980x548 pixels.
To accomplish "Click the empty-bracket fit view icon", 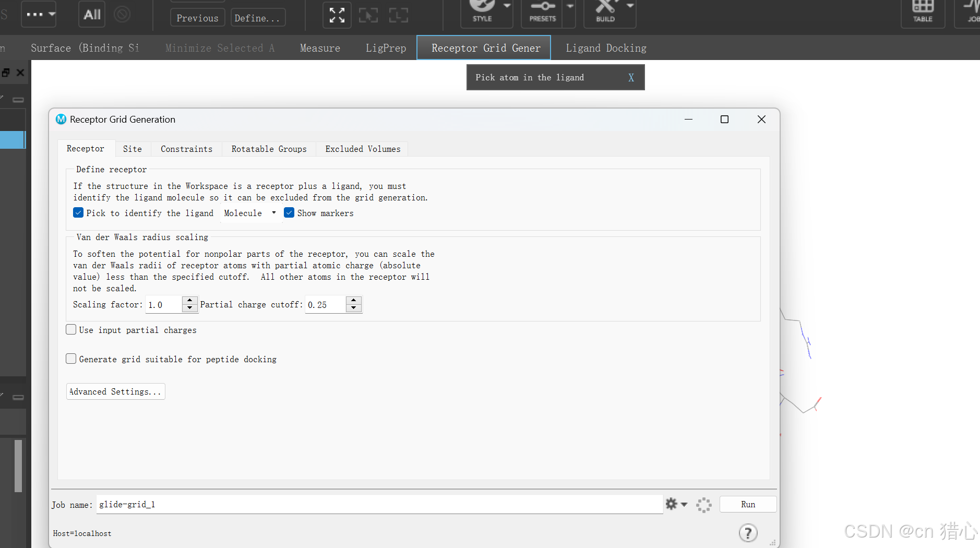I will (399, 15).
